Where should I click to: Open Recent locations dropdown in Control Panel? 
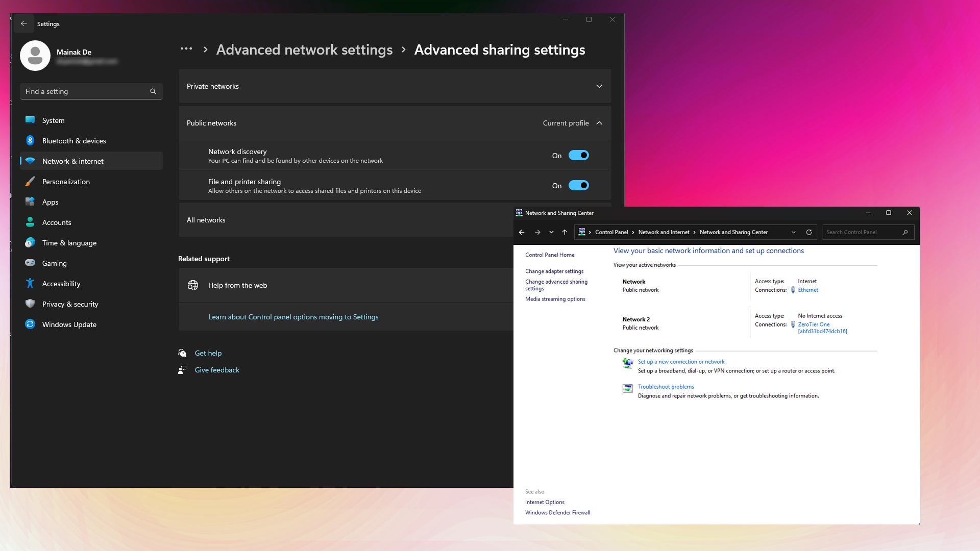(x=551, y=232)
